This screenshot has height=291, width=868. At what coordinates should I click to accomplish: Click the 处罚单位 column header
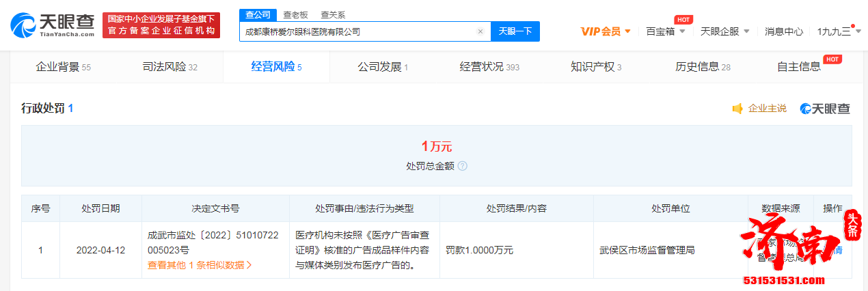(670, 208)
